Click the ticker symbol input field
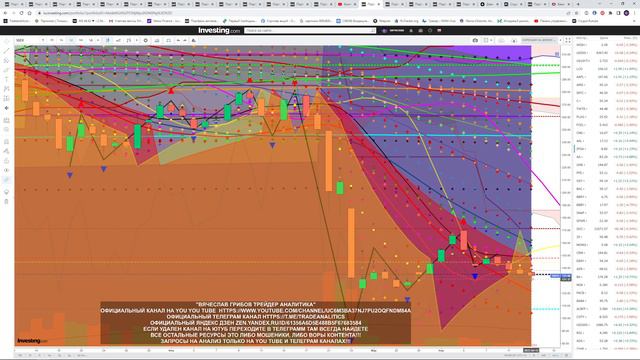Image resolution: width=640 pixels, height=360 pixels. click(x=28, y=40)
